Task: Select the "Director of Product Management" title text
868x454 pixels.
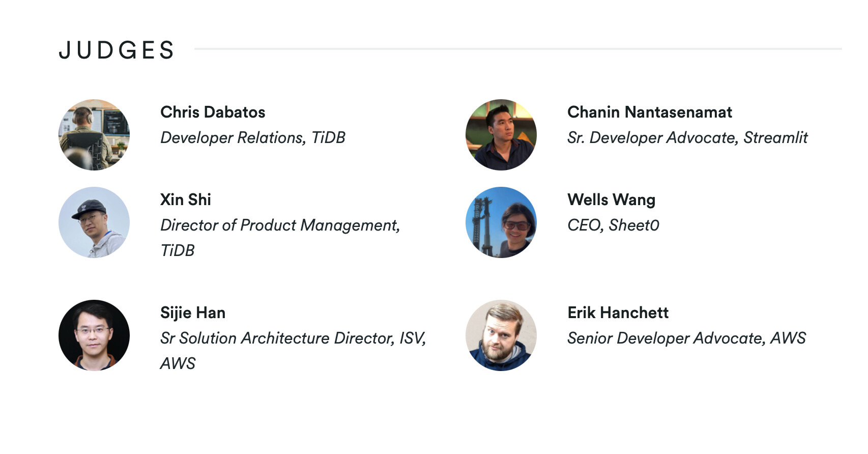Action: pos(280,225)
